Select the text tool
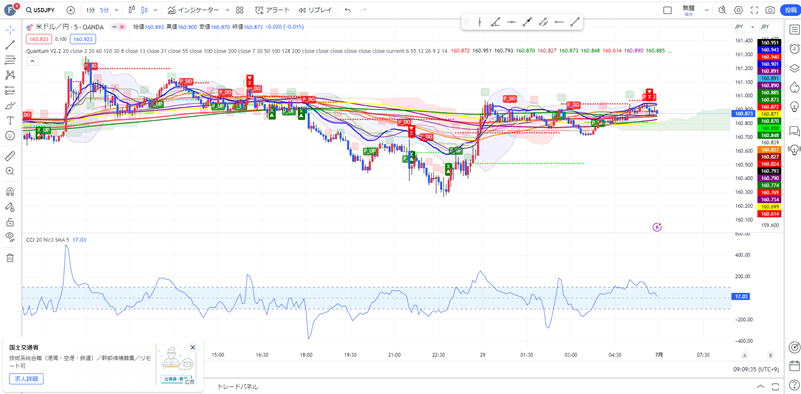The width and height of the screenshot is (801, 394). click(10, 121)
